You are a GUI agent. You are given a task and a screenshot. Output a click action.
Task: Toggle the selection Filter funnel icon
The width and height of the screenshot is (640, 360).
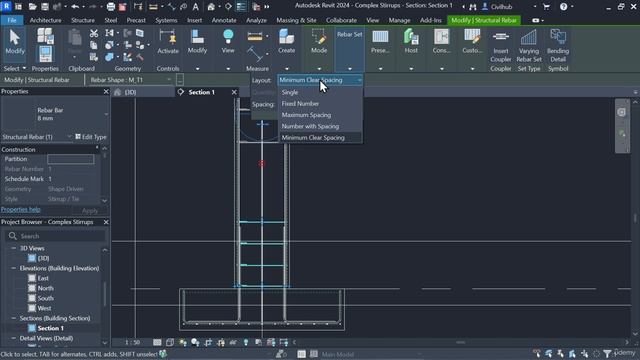607,353
